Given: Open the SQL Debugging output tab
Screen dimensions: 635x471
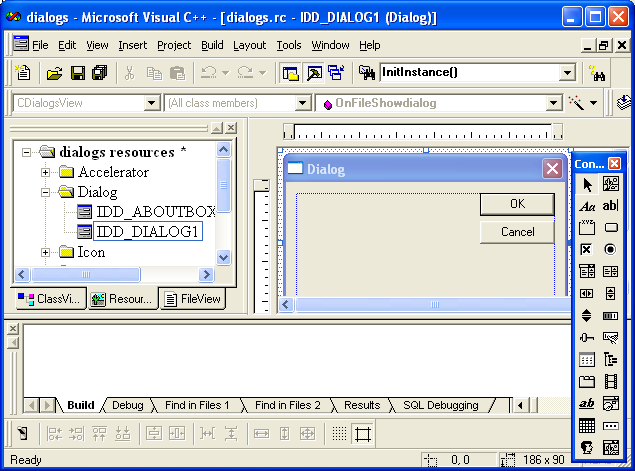Looking at the screenshot, I should tap(441, 405).
